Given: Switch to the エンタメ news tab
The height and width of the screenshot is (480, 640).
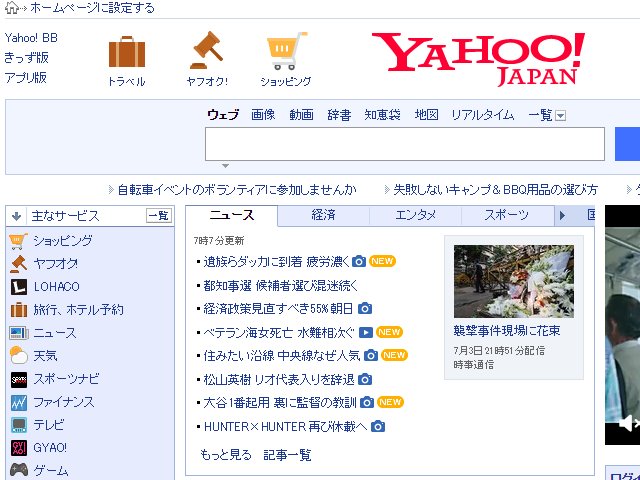Looking at the screenshot, I should point(416,215).
